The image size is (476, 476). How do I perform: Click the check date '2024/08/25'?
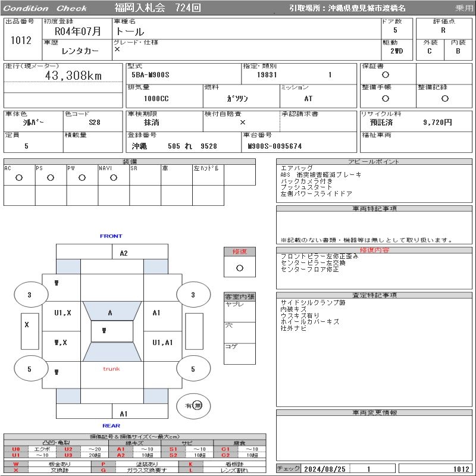click(325, 469)
